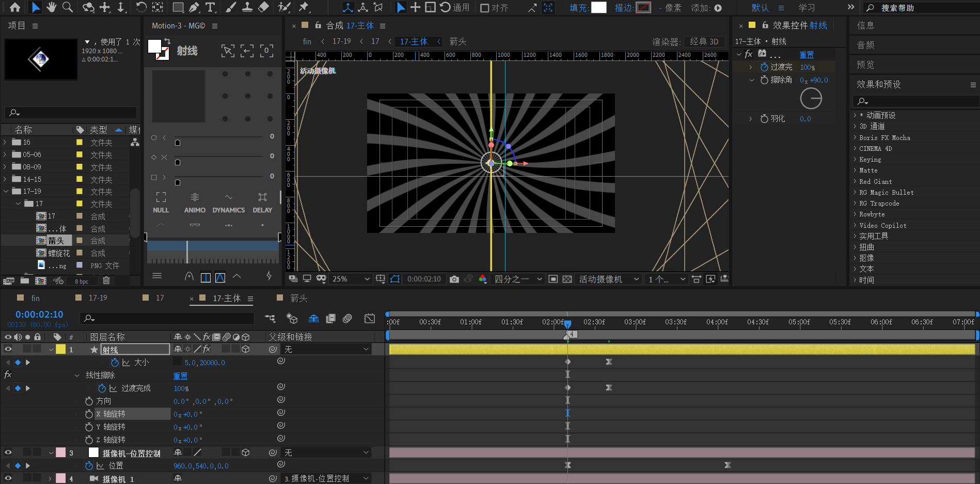Expand the 摄像机 1 layer properties

coord(50,479)
